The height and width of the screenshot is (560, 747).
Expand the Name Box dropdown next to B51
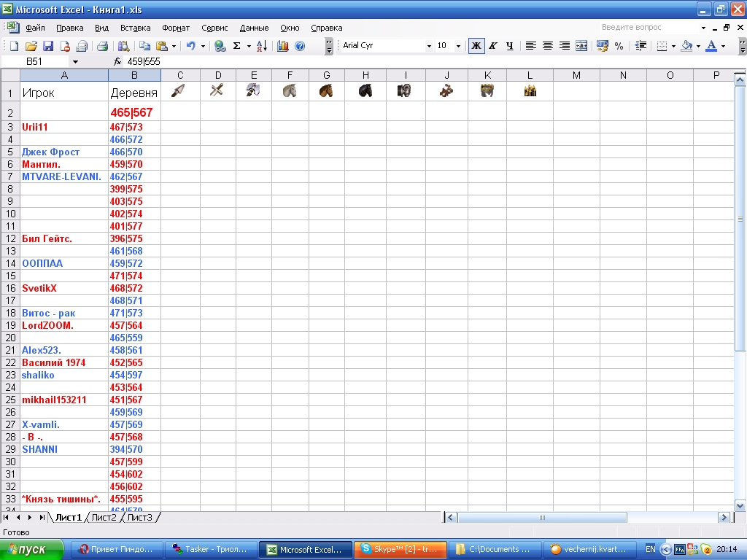coord(75,61)
